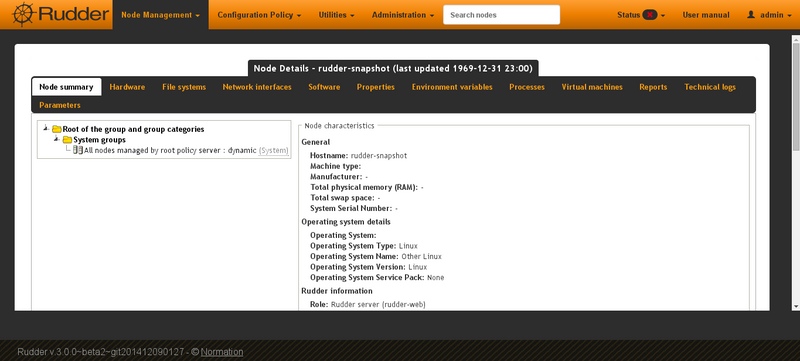Open the Parameters tab
Viewport: 800px width, 361px height.
coord(60,106)
